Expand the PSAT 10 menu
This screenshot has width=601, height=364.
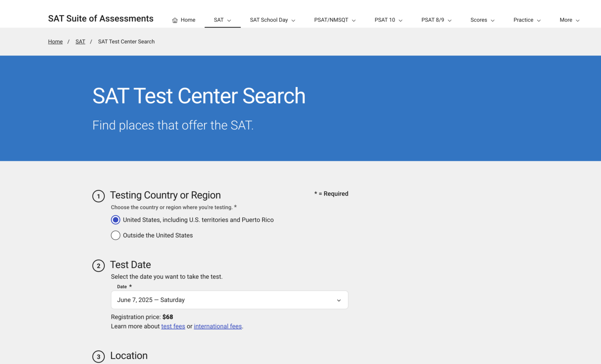[400, 20]
